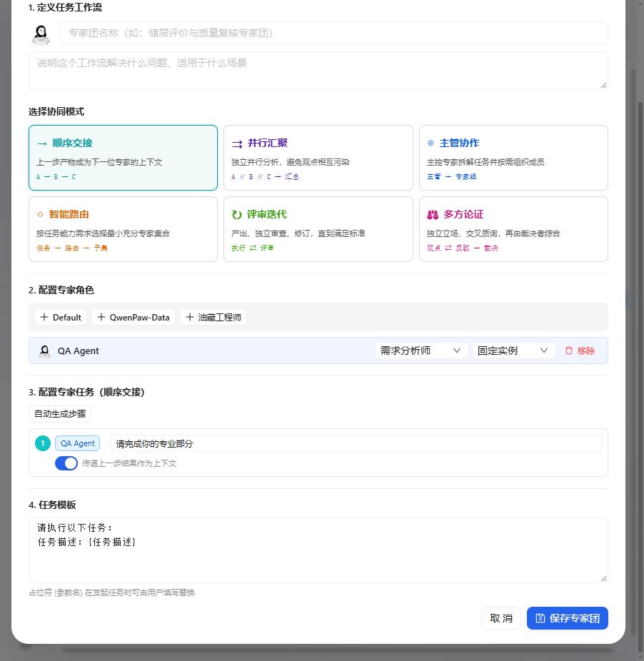Click the 1. 定义任务工作流 heading
The height and width of the screenshot is (661, 644).
pyautogui.click(x=66, y=8)
